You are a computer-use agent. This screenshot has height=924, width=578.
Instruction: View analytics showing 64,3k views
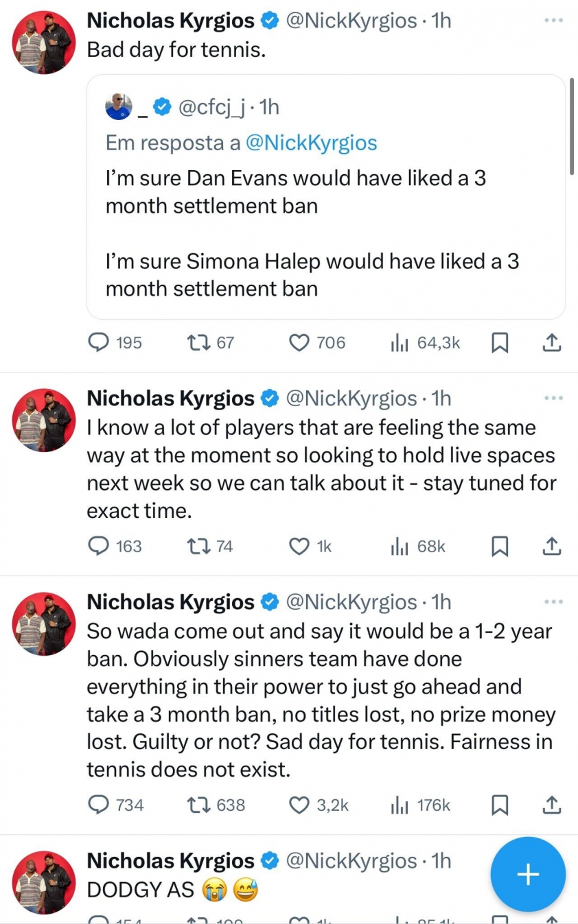click(x=425, y=342)
